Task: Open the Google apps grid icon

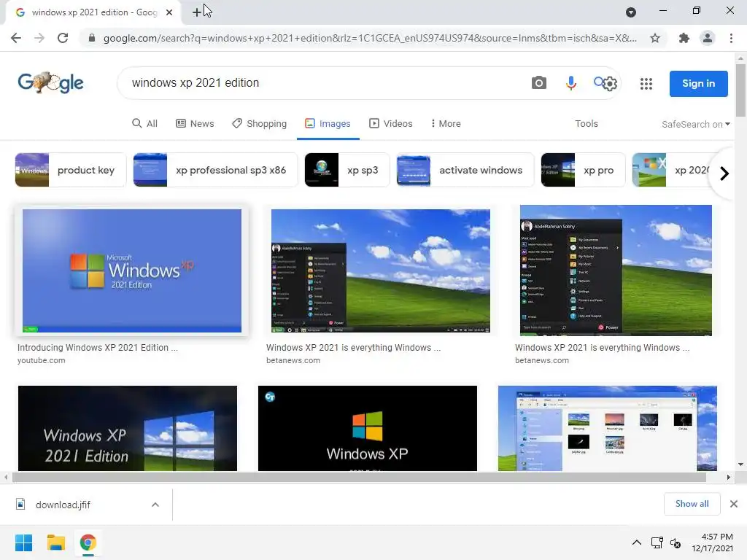Action: (x=646, y=84)
